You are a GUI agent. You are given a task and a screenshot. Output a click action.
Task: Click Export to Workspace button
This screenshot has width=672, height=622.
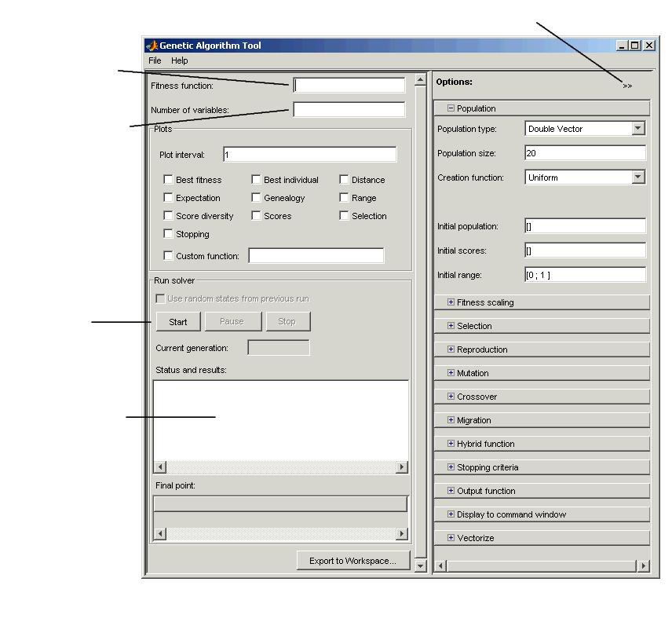click(353, 560)
